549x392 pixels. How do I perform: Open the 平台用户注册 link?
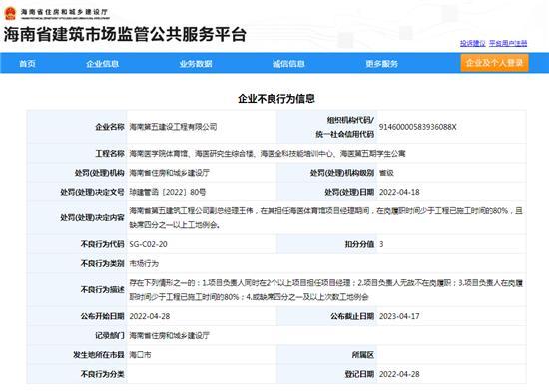coord(508,43)
